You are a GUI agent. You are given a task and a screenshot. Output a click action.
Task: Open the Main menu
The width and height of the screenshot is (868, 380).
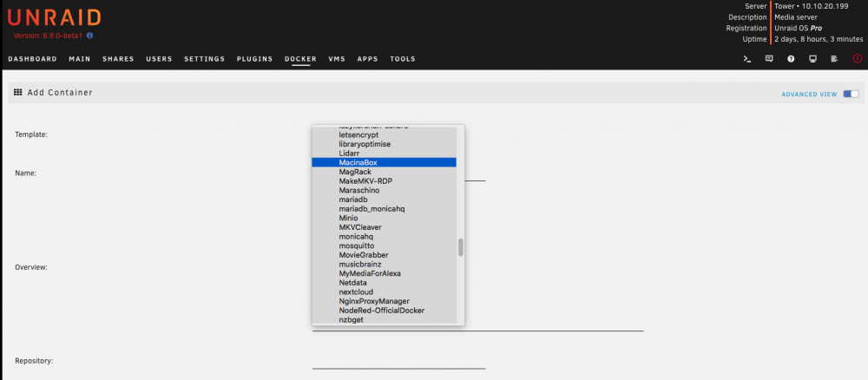coord(80,59)
